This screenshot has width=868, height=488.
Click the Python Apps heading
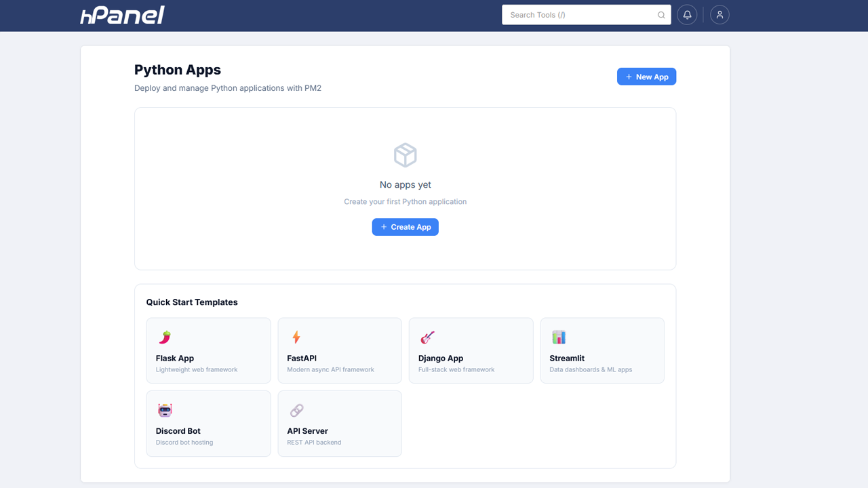[178, 70]
